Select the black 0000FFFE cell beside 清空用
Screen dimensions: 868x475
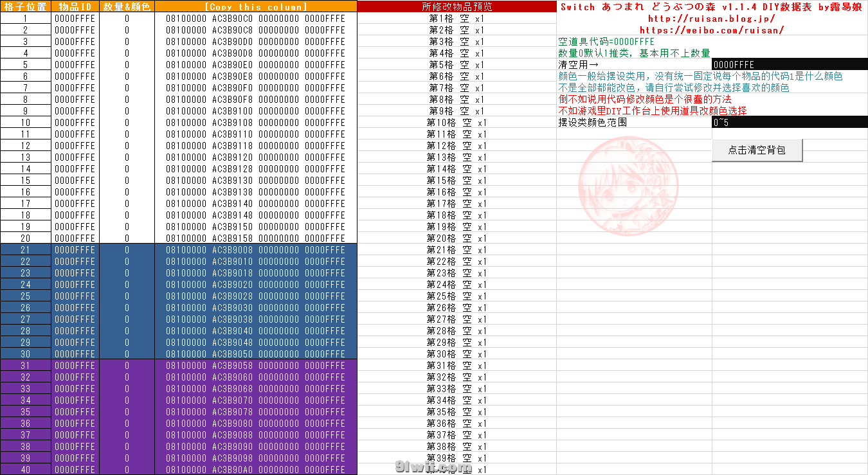(x=790, y=64)
